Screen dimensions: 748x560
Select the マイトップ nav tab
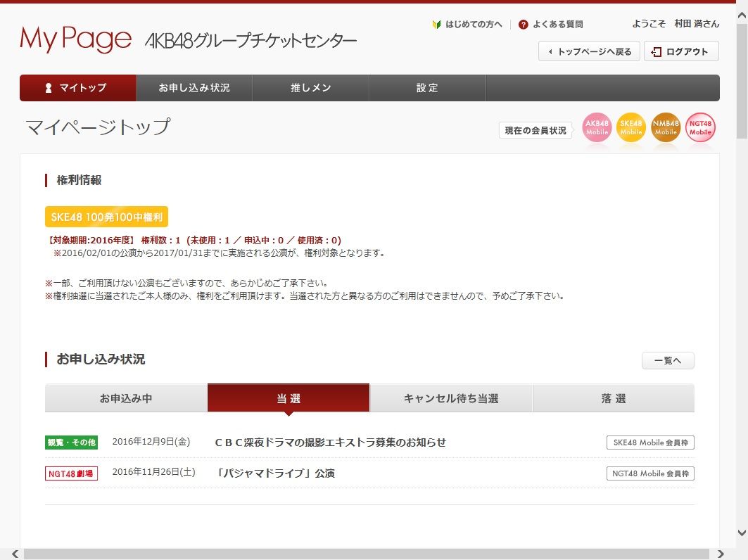click(x=78, y=88)
